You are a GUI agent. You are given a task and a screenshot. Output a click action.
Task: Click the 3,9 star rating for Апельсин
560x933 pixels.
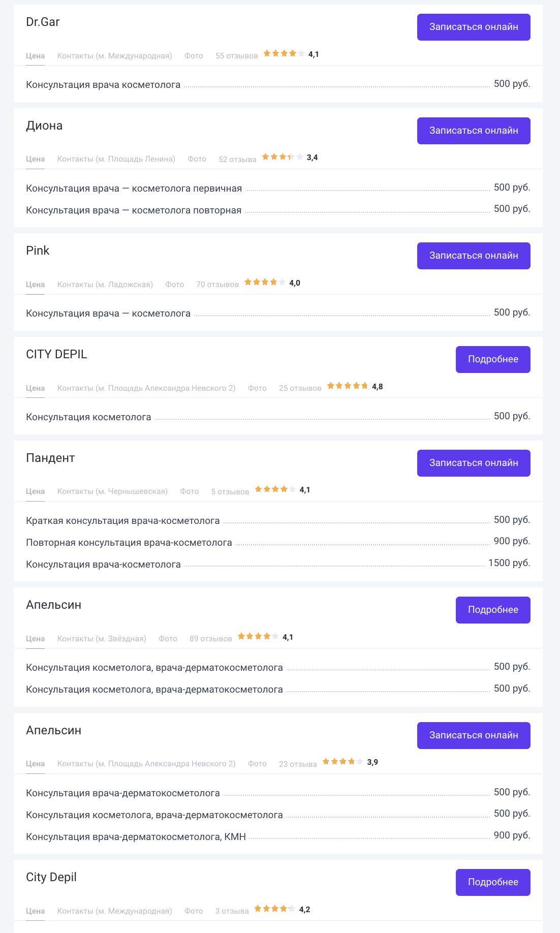343,762
